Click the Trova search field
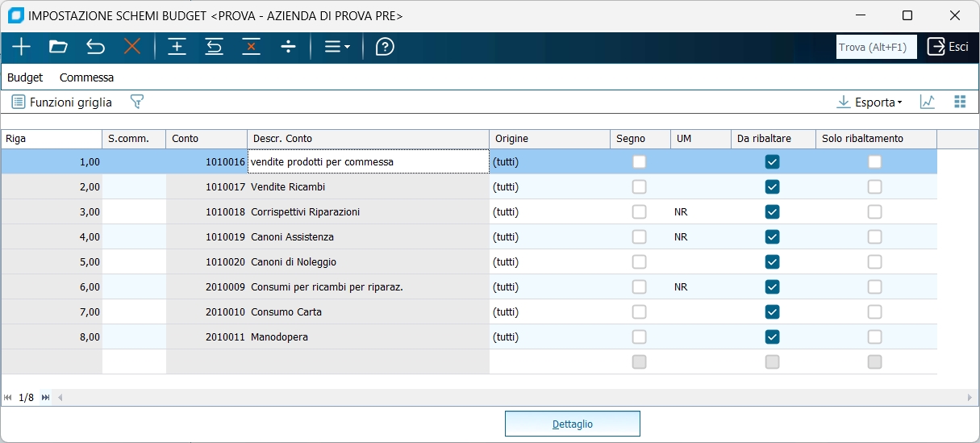This screenshot has height=443, width=980. 876,48
